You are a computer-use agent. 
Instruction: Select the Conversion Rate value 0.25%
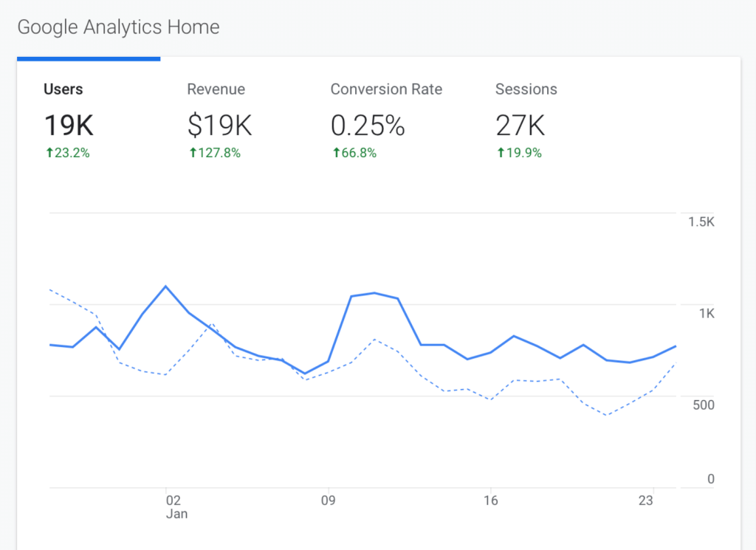(x=368, y=126)
